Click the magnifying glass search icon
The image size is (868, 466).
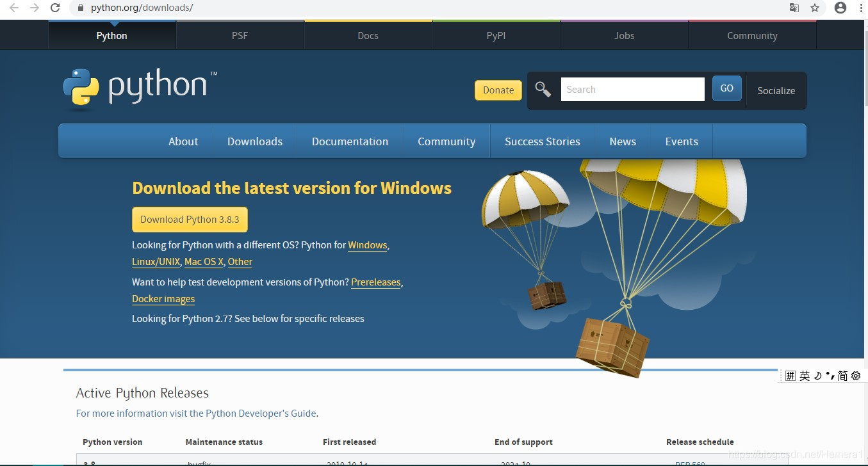click(543, 90)
